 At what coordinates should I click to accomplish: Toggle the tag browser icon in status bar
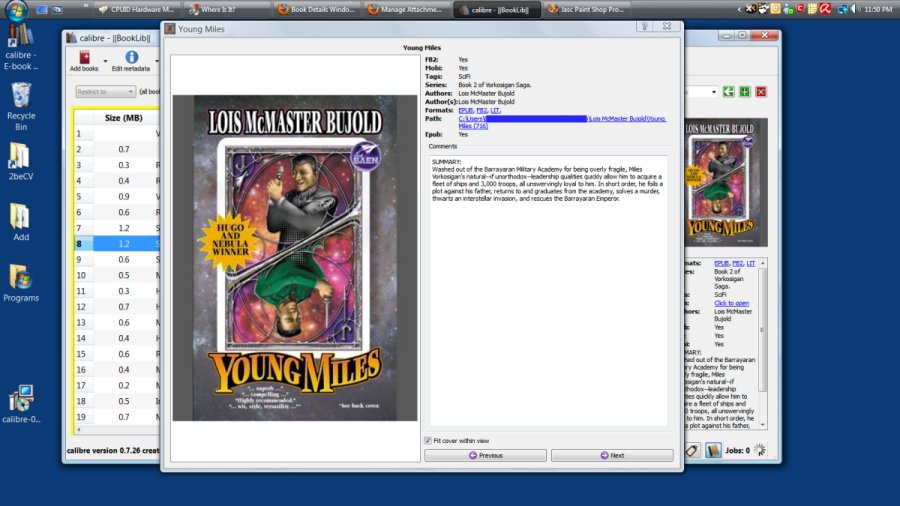pyautogui.click(x=692, y=450)
